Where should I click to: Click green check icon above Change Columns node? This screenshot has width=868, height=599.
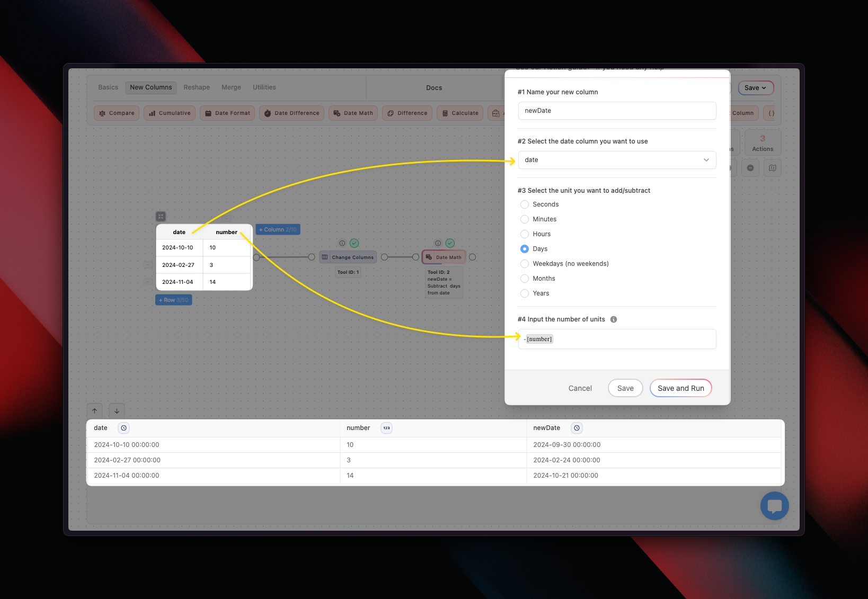tap(355, 243)
